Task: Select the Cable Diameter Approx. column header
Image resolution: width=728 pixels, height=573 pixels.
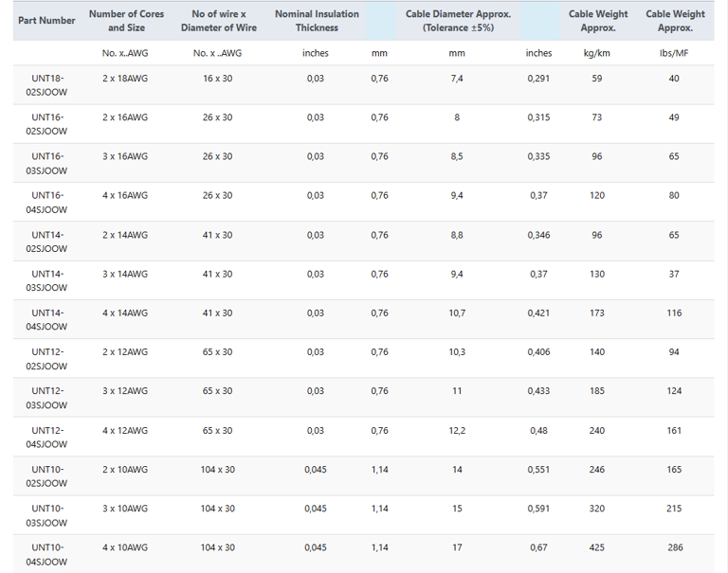Action: point(458,21)
